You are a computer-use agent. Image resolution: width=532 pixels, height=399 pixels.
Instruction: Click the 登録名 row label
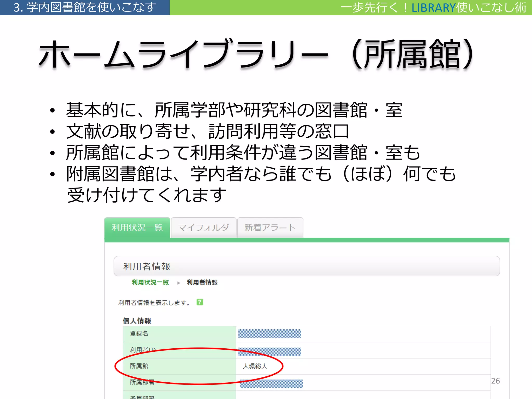139,334
